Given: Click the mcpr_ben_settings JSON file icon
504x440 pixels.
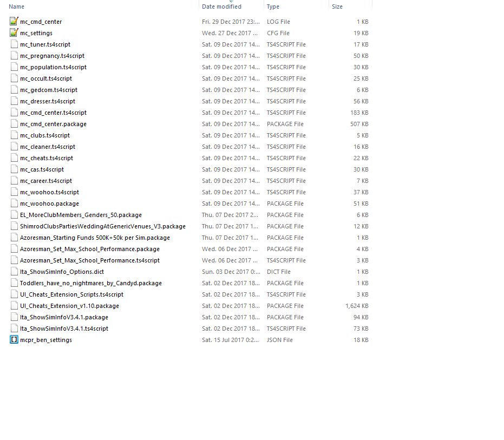Looking at the screenshot, I should (x=14, y=340).
